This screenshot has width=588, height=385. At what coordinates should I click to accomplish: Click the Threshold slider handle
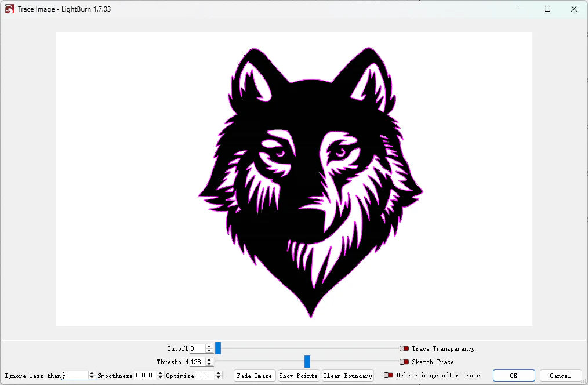point(307,361)
